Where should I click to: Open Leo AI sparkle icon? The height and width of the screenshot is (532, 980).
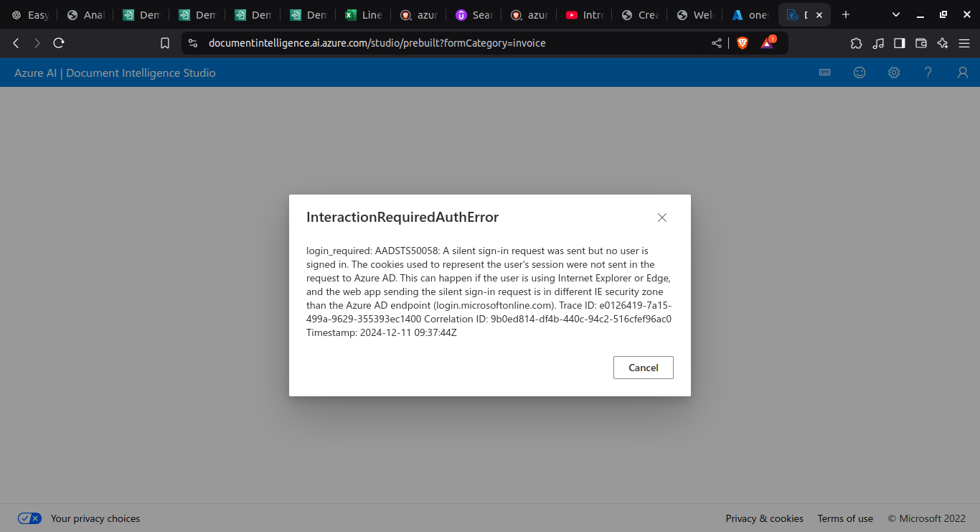tap(942, 43)
